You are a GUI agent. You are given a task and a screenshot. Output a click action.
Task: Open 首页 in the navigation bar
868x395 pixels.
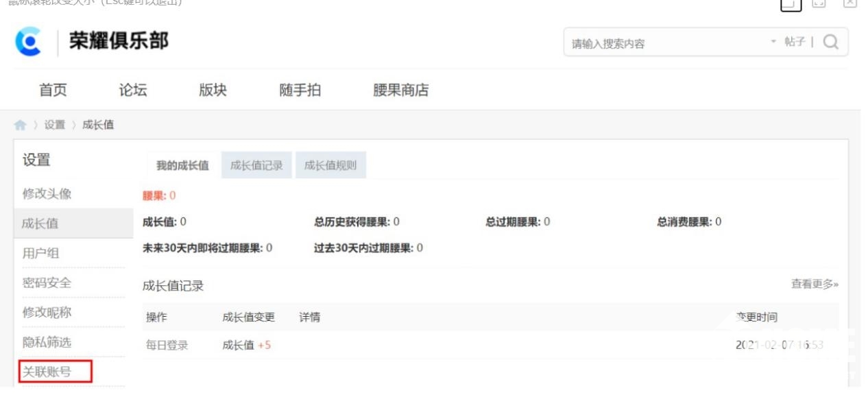(x=53, y=90)
